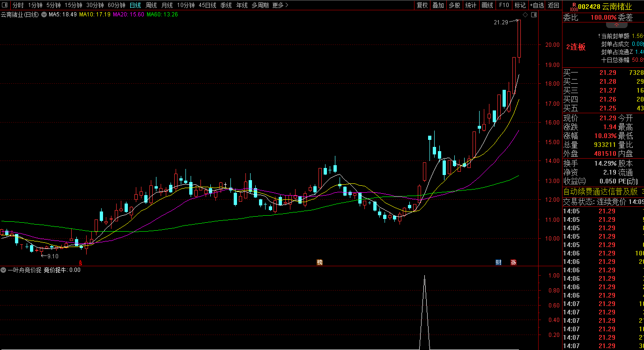Viewport: 644px width, 350px height.
Task: Toggle the right sidebar panel icon above the chart
Action: (534, 15)
